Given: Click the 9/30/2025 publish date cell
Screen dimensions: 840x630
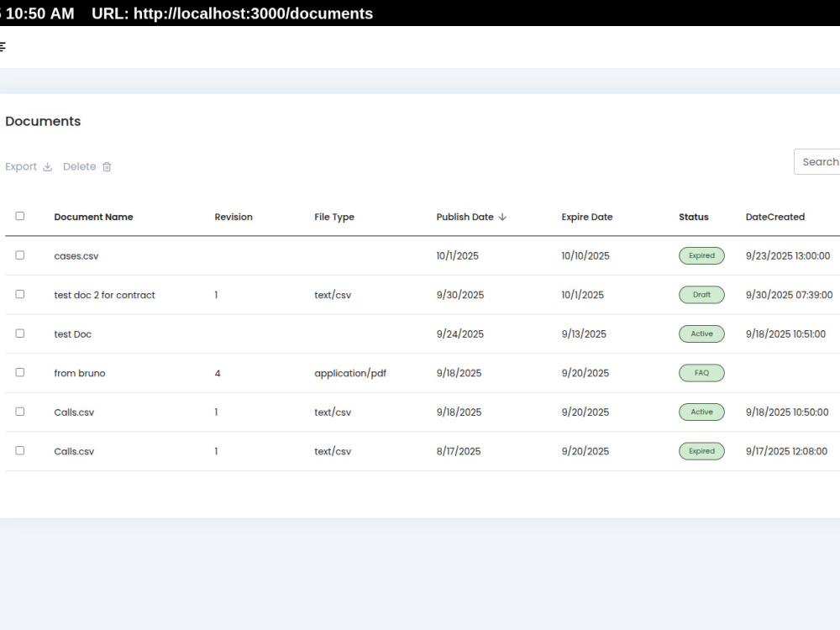Looking at the screenshot, I should (x=459, y=295).
